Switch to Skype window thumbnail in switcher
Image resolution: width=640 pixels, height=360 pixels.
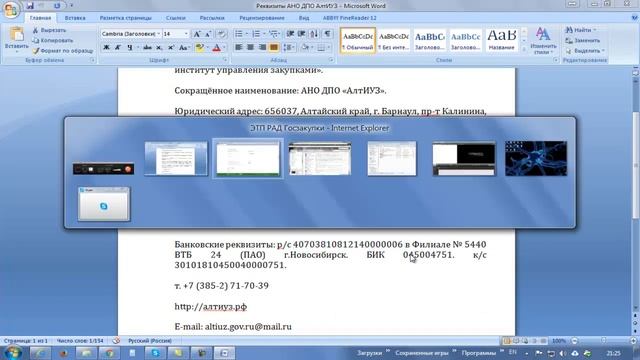104,204
